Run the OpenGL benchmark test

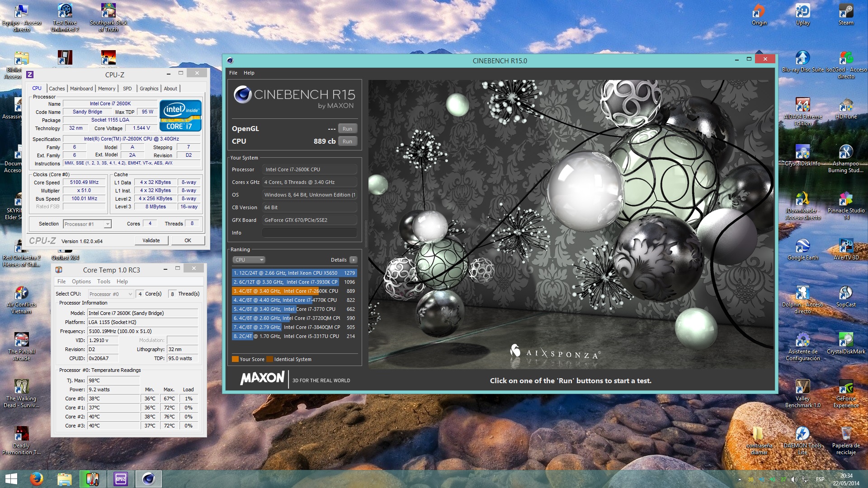click(347, 129)
